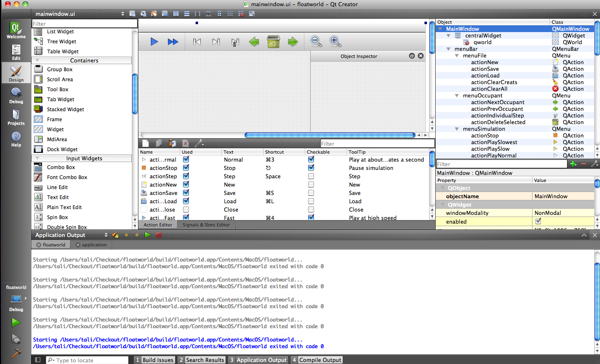Image resolution: width=600 pixels, height=364 pixels.
Task: Click the recycle bin delete action
Action: point(274,42)
